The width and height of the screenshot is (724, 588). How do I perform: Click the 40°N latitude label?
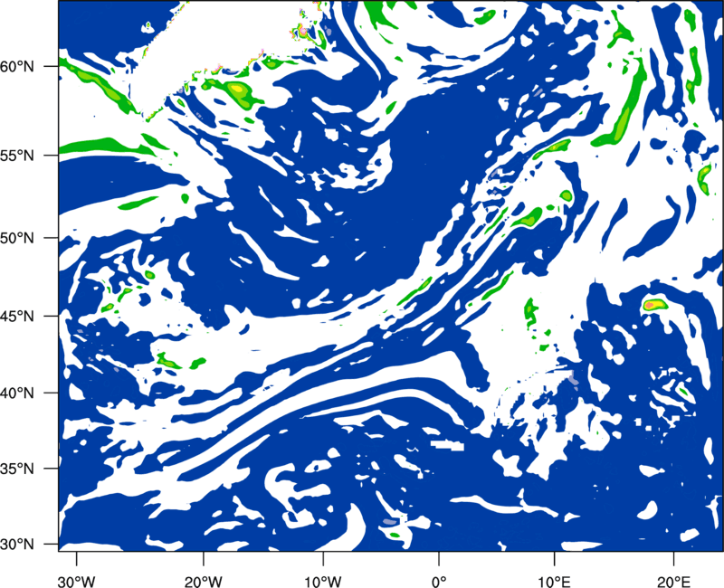(x=17, y=393)
